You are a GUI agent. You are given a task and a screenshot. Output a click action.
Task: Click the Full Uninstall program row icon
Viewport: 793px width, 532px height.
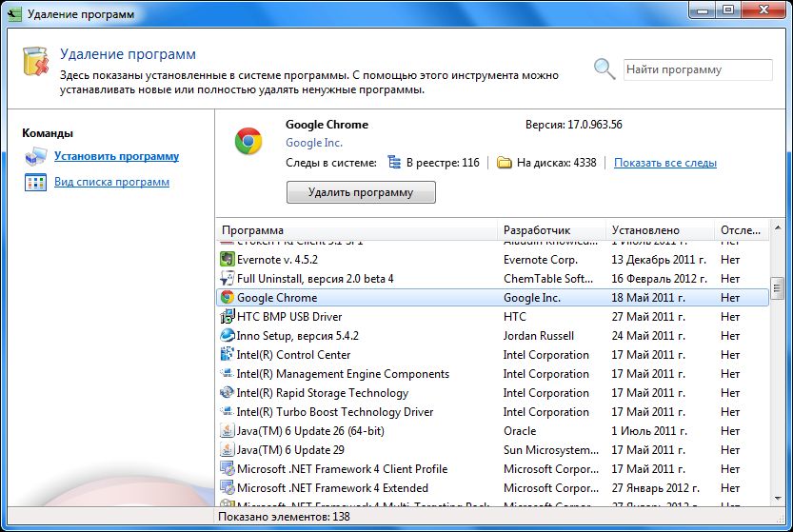point(228,279)
